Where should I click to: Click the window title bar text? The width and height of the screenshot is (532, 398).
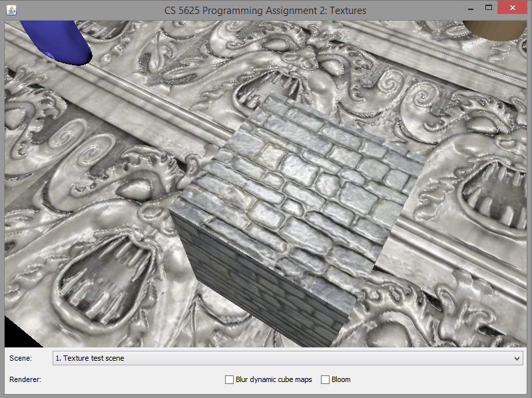coord(265,11)
